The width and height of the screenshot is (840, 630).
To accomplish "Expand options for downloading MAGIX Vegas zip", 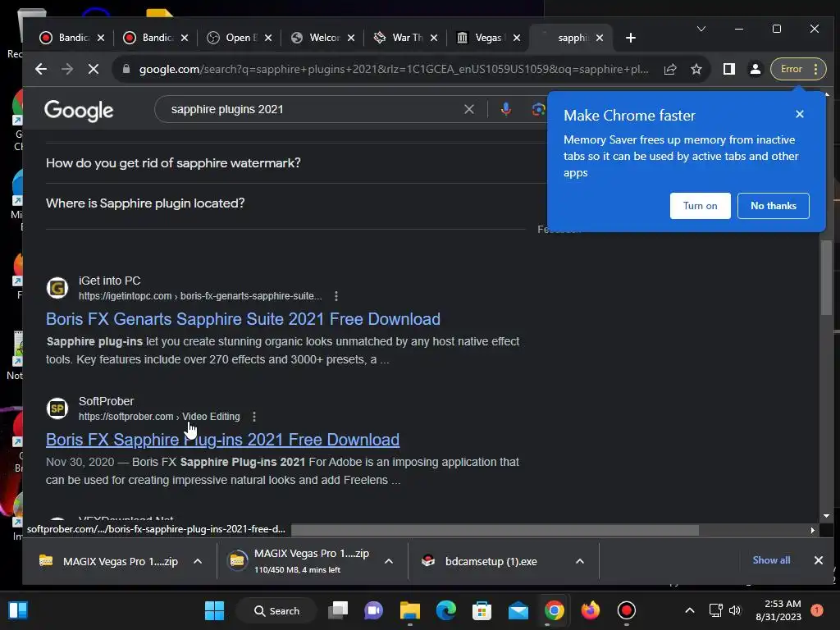I will coord(389,561).
